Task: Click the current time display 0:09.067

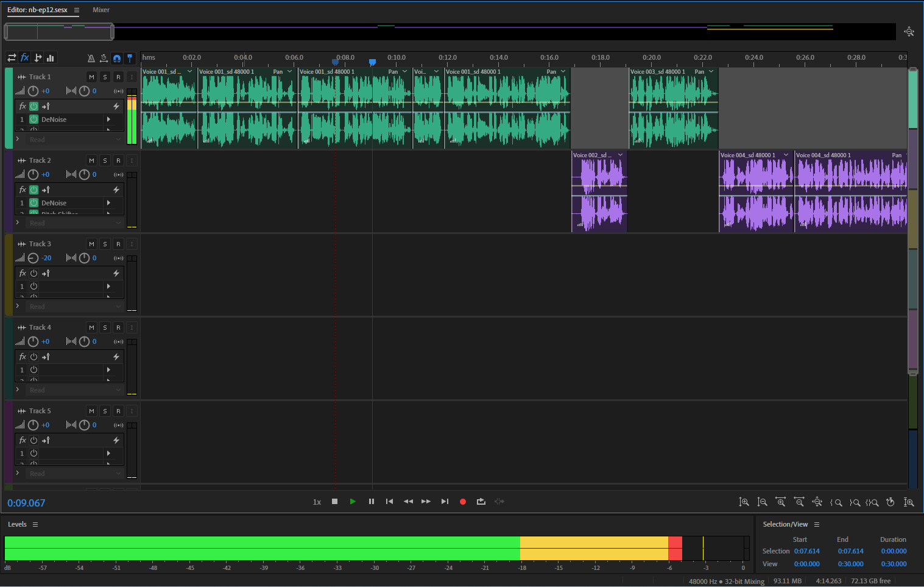Action: coord(26,503)
